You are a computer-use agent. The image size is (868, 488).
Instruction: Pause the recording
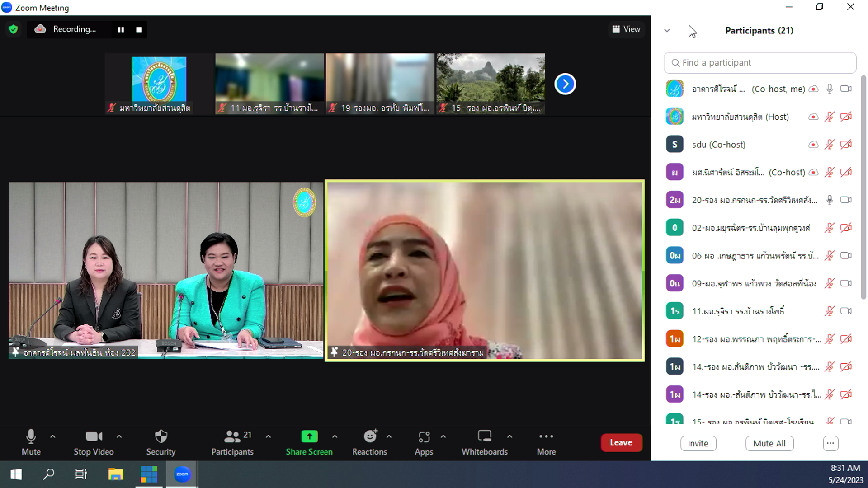[121, 29]
